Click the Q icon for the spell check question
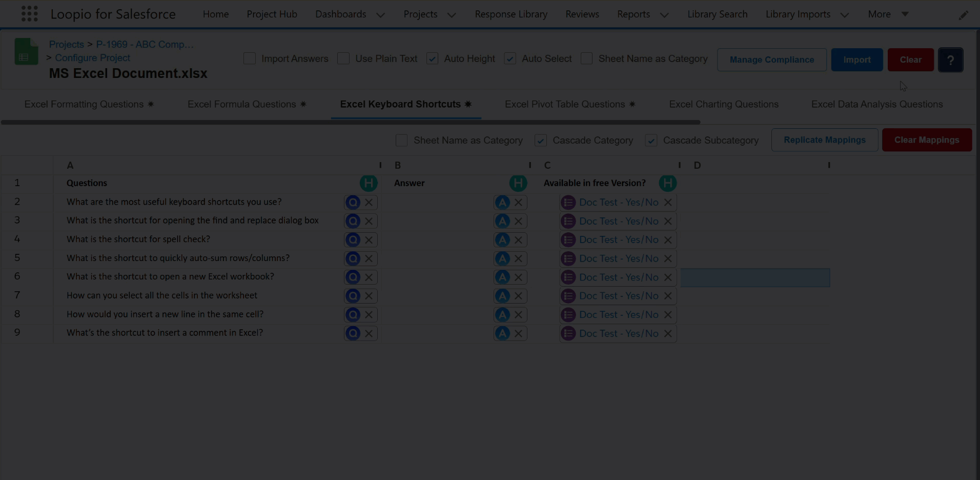Screen dimensions: 980x480 coord(353,239)
